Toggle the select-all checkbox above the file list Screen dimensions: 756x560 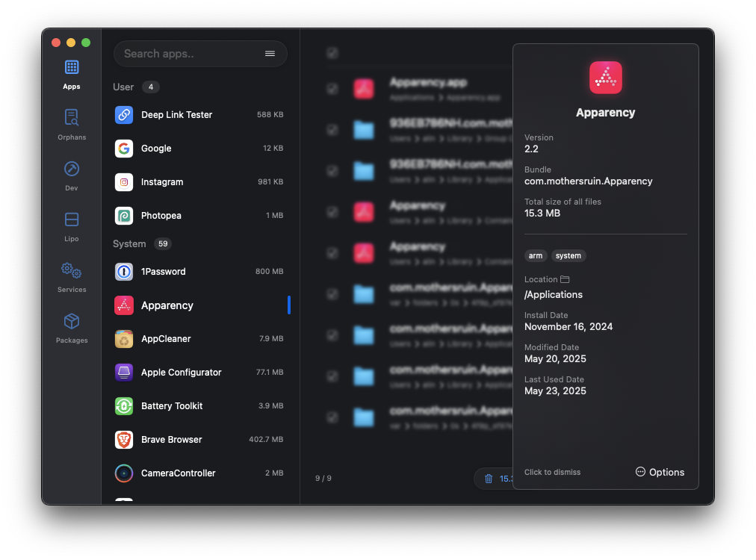[x=332, y=52]
